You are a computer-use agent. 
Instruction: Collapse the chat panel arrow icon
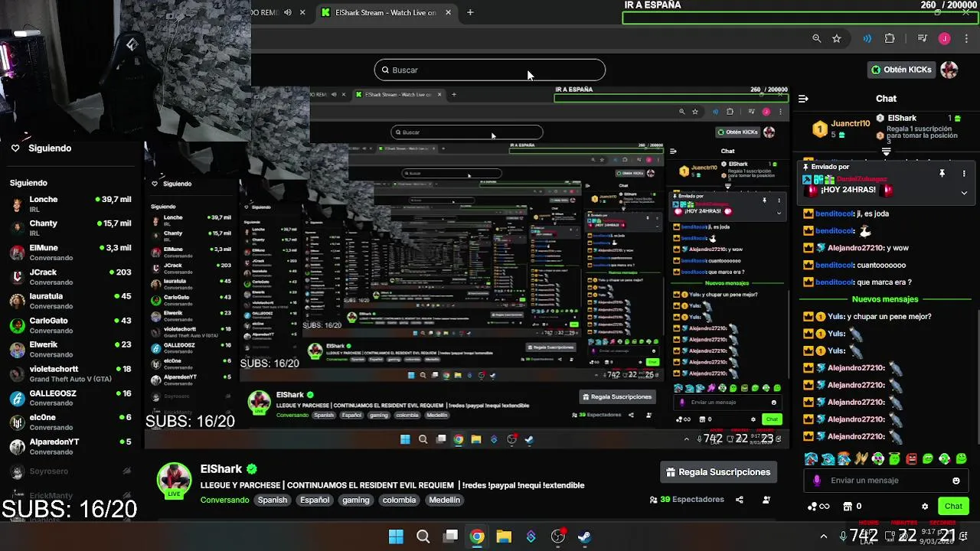[x=803, y=99]
